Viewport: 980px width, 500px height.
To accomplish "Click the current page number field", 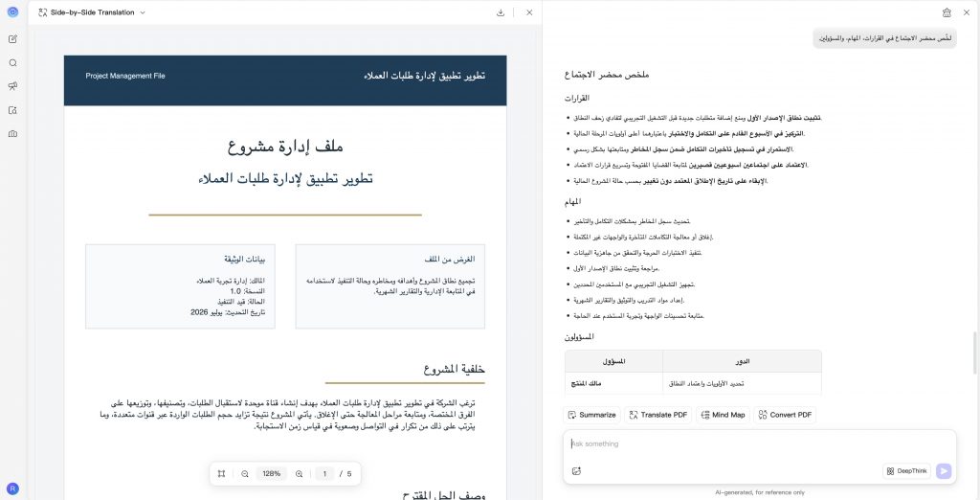I will 324,474.
